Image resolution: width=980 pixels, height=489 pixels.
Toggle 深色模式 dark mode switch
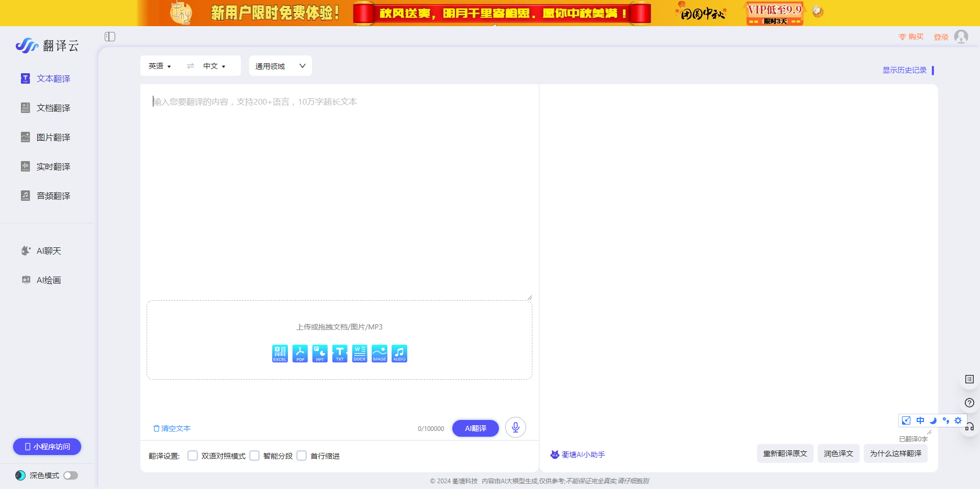click(71, 475)
